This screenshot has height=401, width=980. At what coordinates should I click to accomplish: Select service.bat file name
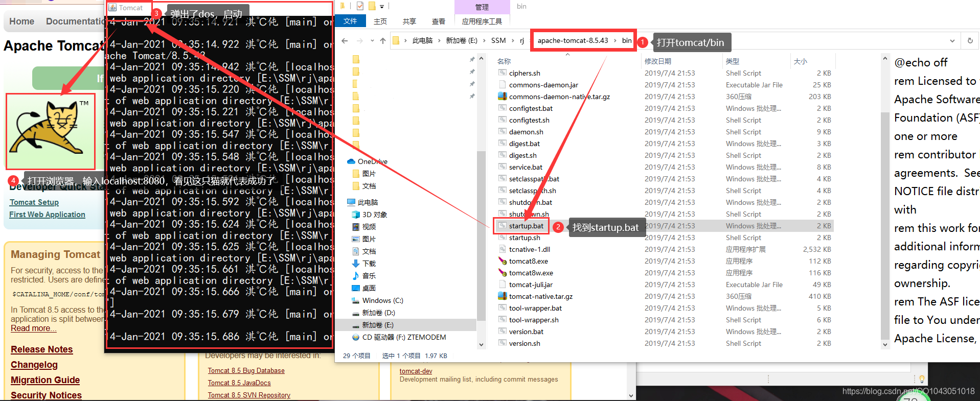pos(526,167)
